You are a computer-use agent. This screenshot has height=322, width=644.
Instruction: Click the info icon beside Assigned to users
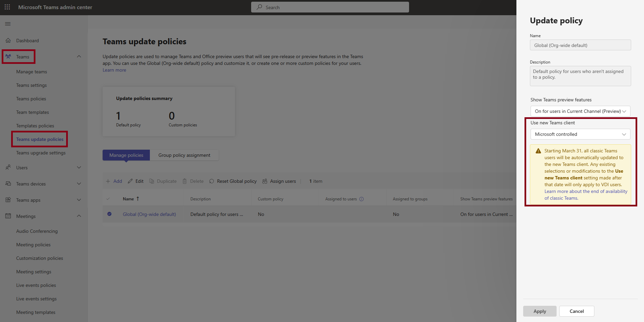click(361, 199)
